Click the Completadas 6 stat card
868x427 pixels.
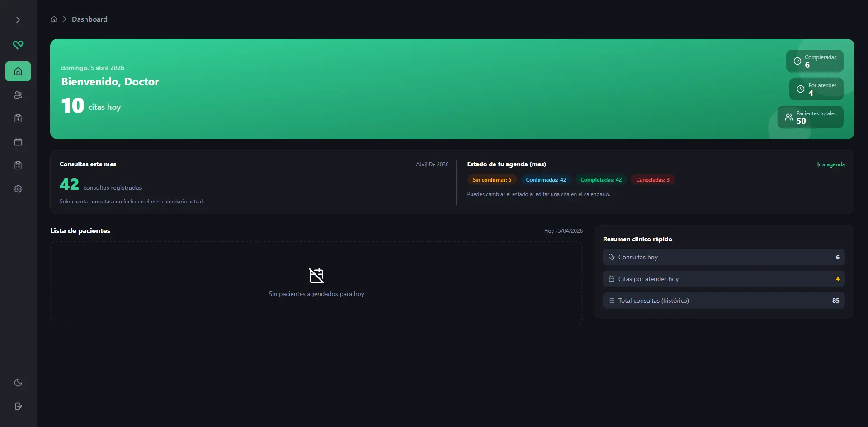pyautogui.click(x=815, y=61)
